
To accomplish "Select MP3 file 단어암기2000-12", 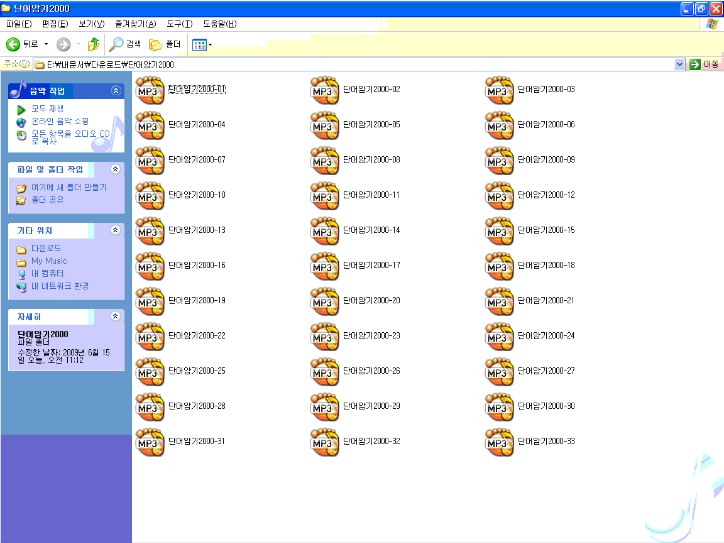I will coord(530,195).
